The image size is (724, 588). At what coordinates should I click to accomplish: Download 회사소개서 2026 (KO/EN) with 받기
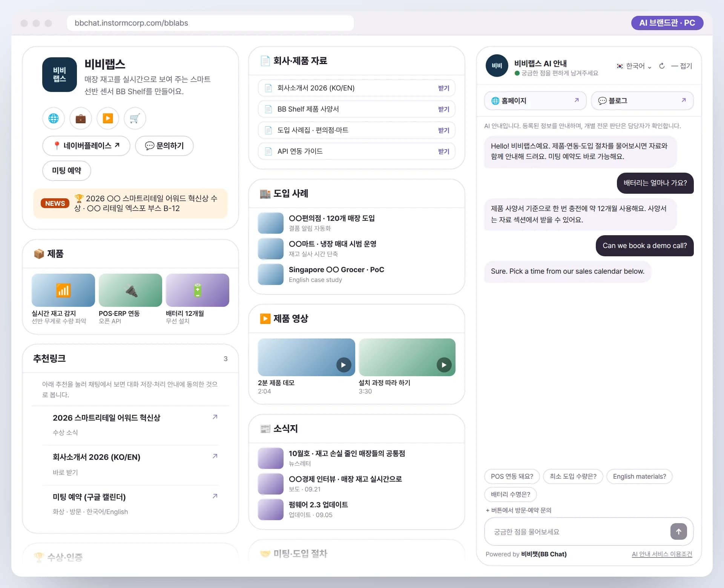tap(444, 88)
